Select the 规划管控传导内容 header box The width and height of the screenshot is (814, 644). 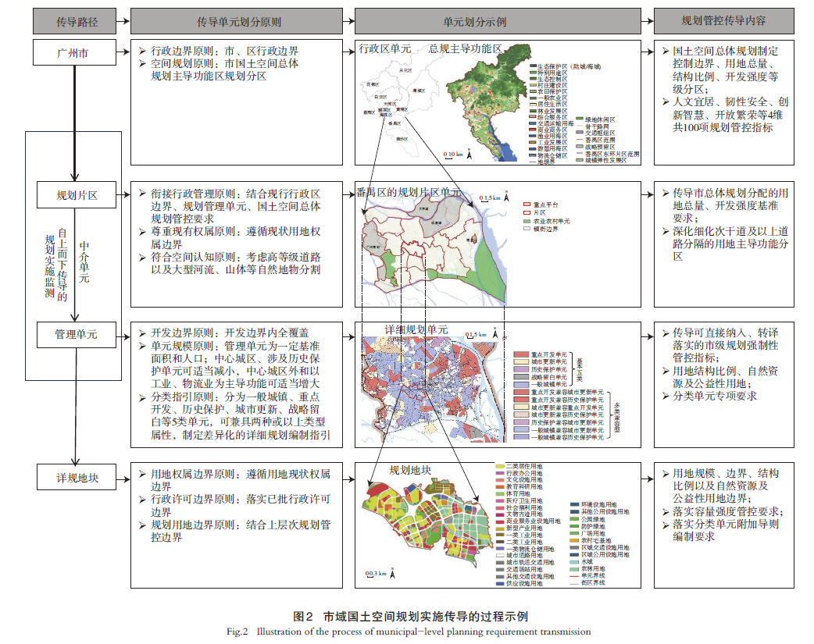[x=723, y=21]
